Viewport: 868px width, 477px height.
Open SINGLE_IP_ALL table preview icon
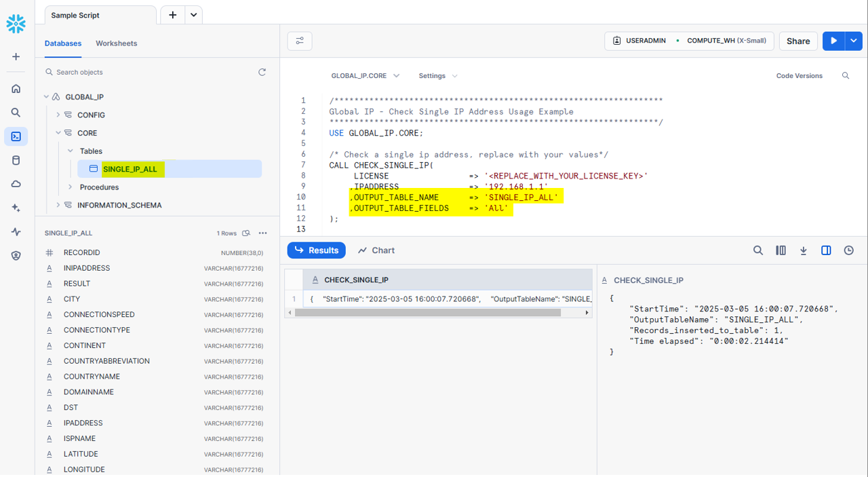click(247, 233)
